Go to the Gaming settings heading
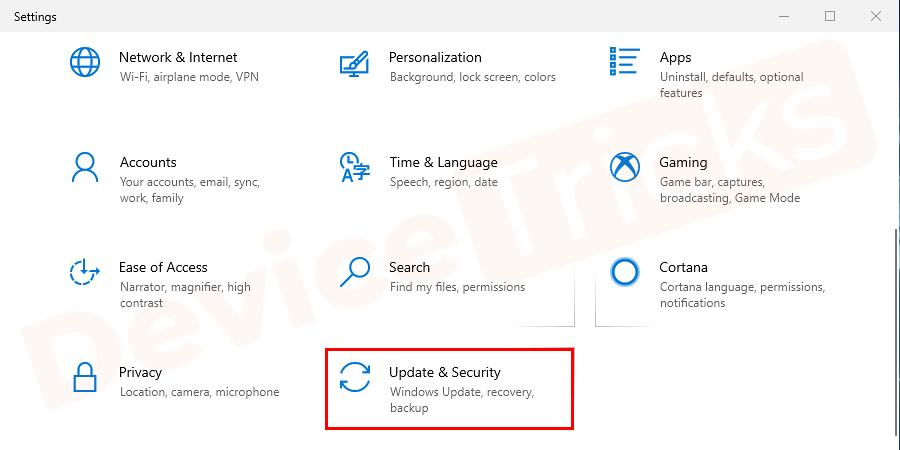The image size is (900, 450). [x=683, y=162]
